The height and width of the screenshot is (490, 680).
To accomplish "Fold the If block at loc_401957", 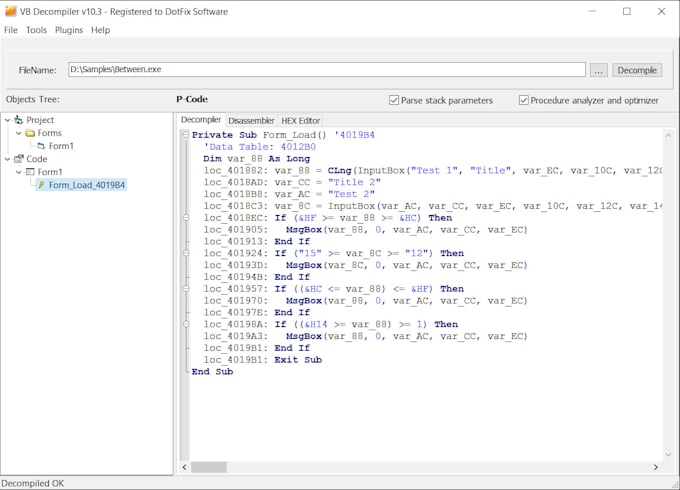I will (186, 289).
